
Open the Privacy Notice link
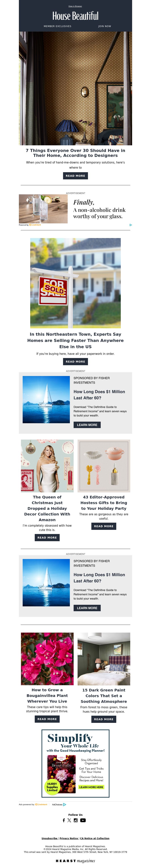tap(69, 838)
